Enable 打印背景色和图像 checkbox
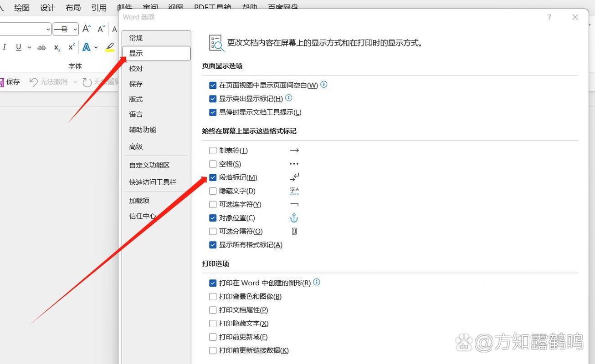Viewport: 595px width, 364px height. (x=213, y=297)
